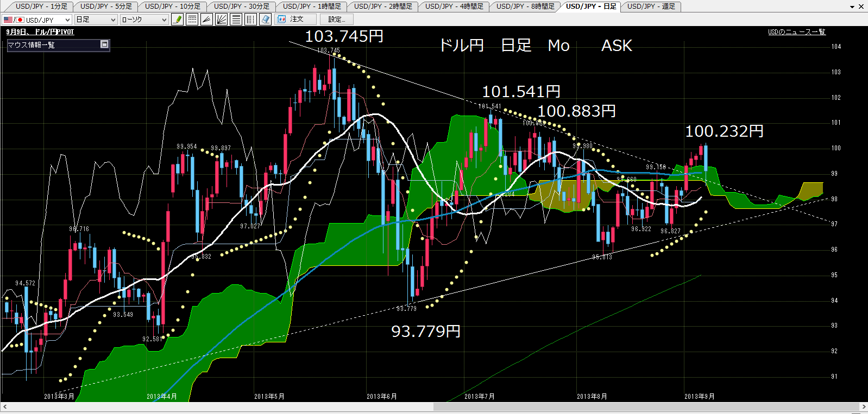Click the 2013年8月 date axis label
Screen dimensions: 868x414
point(592,397)
